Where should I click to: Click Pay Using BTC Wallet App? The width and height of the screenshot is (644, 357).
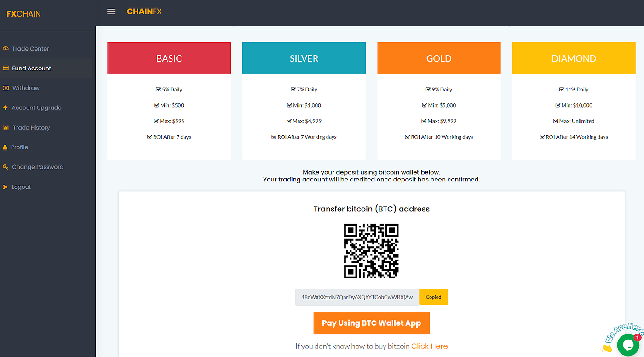371,323
